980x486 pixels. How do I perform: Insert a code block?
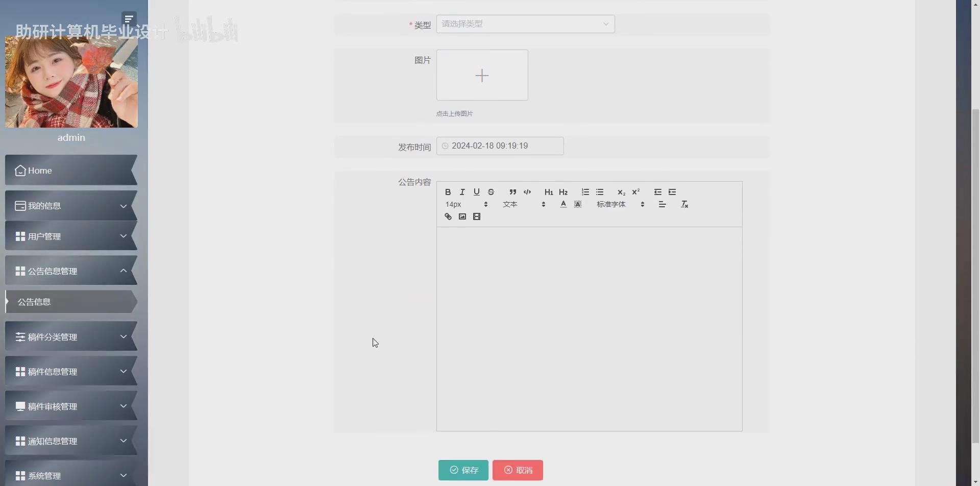point(528,192)
